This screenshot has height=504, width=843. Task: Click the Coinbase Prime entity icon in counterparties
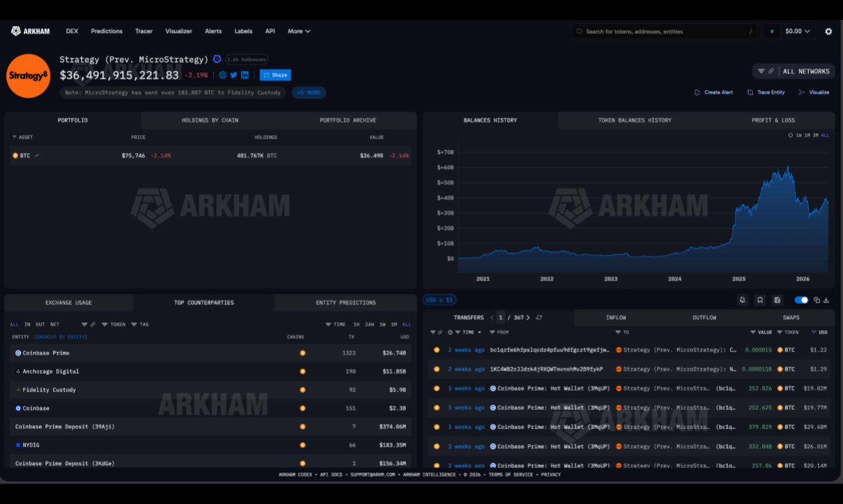[x=18, y=353]
